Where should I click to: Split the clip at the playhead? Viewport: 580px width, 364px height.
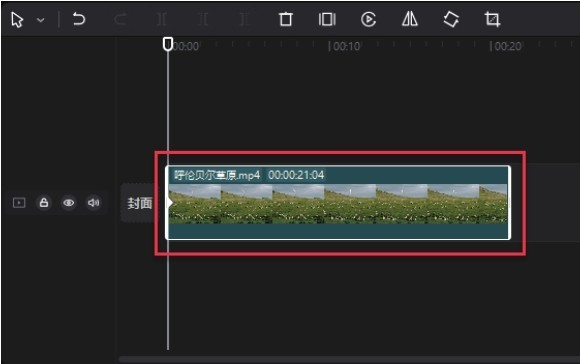tap(162, 19)
